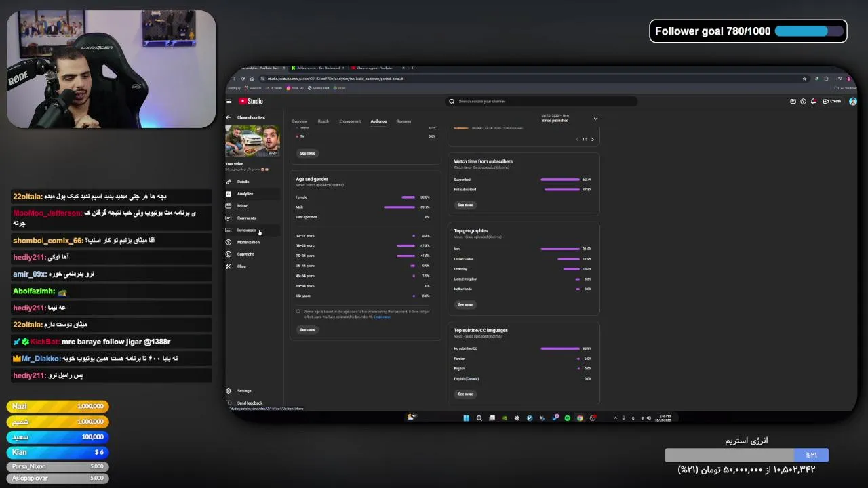Viewport: 868px width, 488px height.
Task: Open the feedback icon left of Help
Action: coord(793,101)
